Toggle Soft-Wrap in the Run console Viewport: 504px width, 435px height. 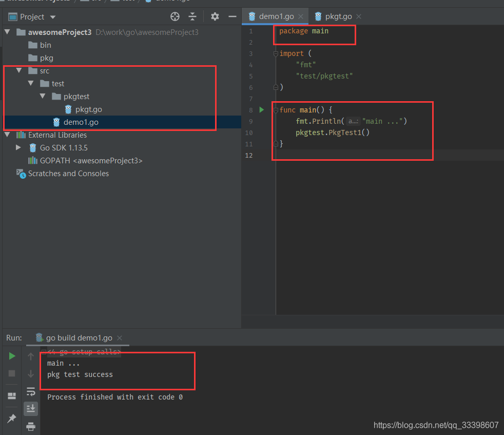(x=31, y=391)
